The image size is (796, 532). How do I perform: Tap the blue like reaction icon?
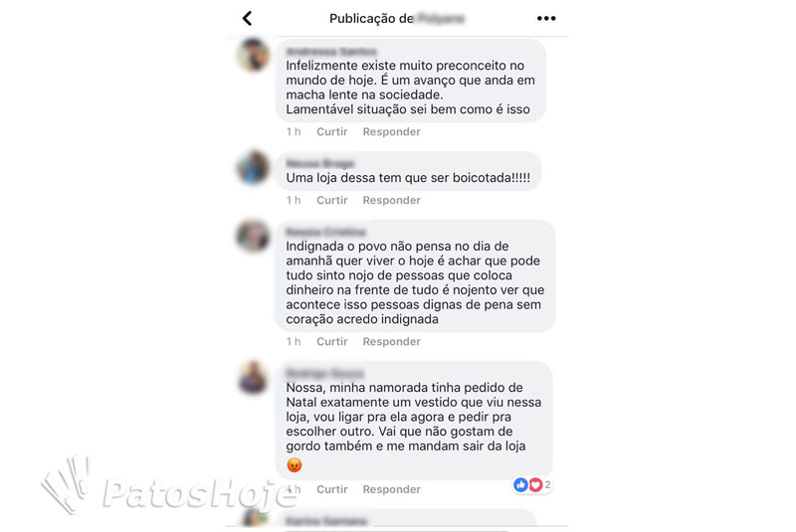tap(520, 485)
